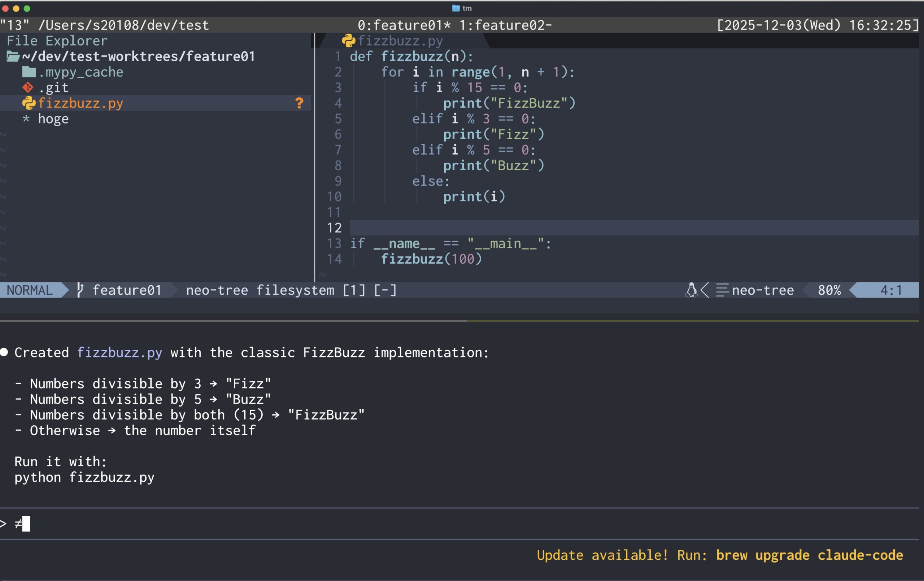This screenshot has width=924, height=581.
Task: Click the Python icon on the fizzbuzz.py tab
Action: 348,40
